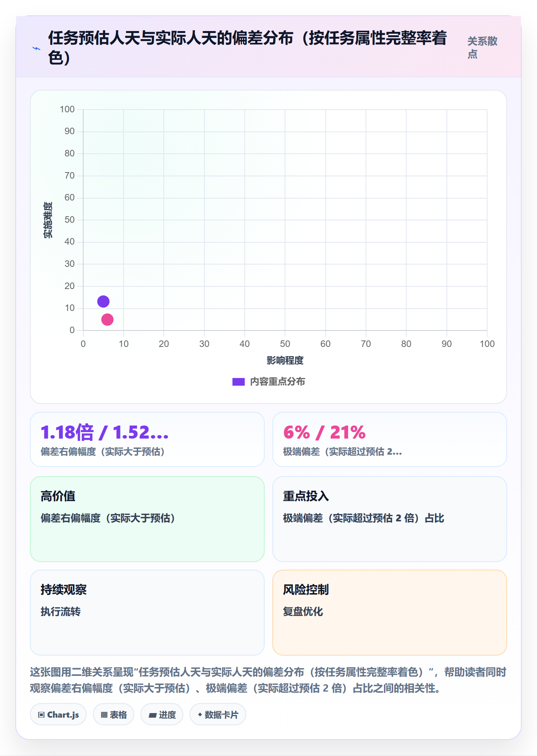Click the 6% / 21% stat value

tap(325, 432)
